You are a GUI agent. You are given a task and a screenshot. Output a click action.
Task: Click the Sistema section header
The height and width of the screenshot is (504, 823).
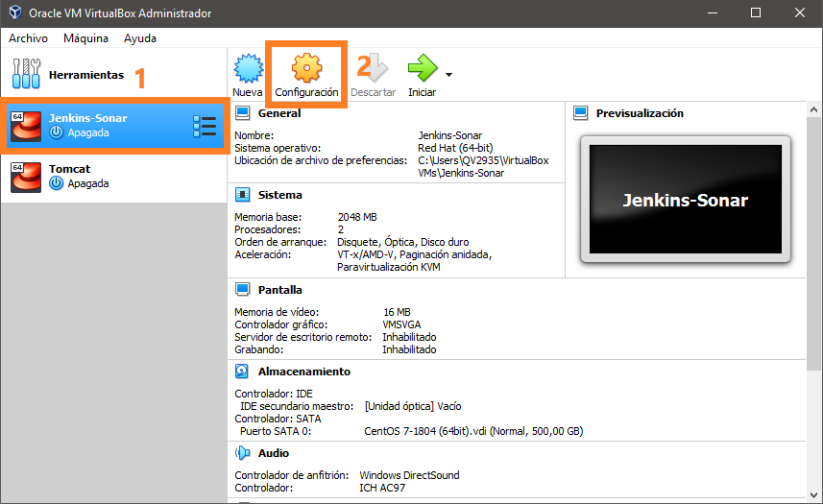pyautogui.click(x=279, y=195)
